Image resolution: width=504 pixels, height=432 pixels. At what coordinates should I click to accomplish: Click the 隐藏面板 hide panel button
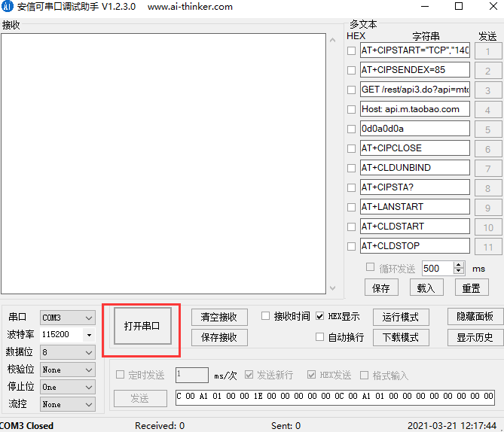pos(475,316)
